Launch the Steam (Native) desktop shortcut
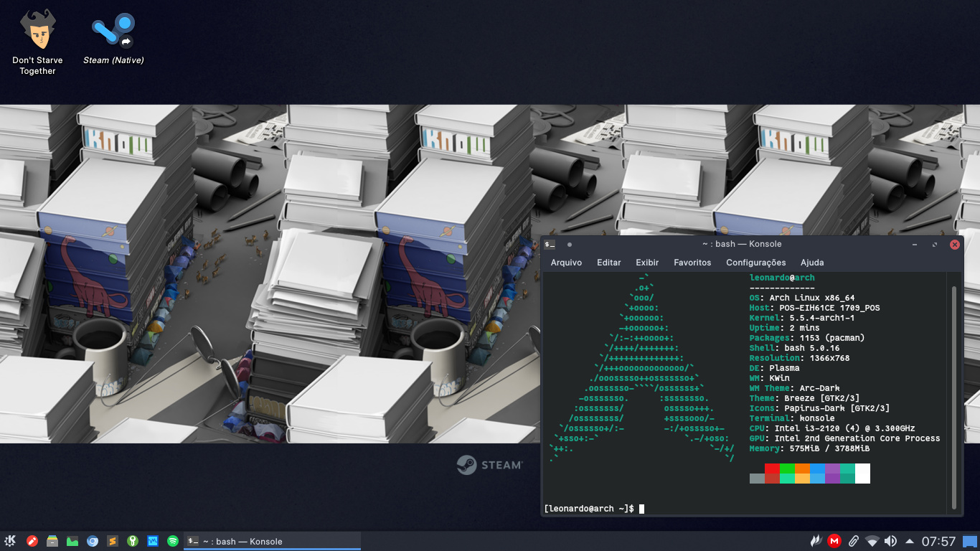Viewport: 980px width, 551px height. coord(113,39)
